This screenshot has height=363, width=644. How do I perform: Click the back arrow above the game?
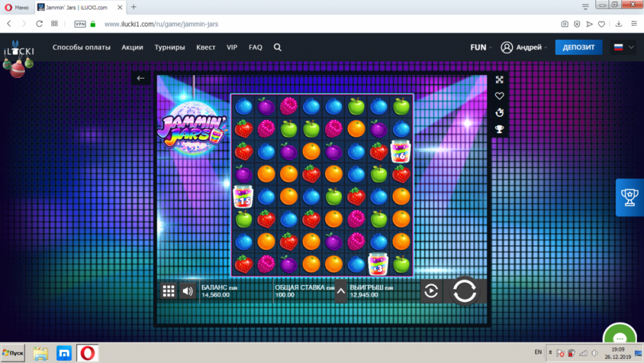pos(141,79)
